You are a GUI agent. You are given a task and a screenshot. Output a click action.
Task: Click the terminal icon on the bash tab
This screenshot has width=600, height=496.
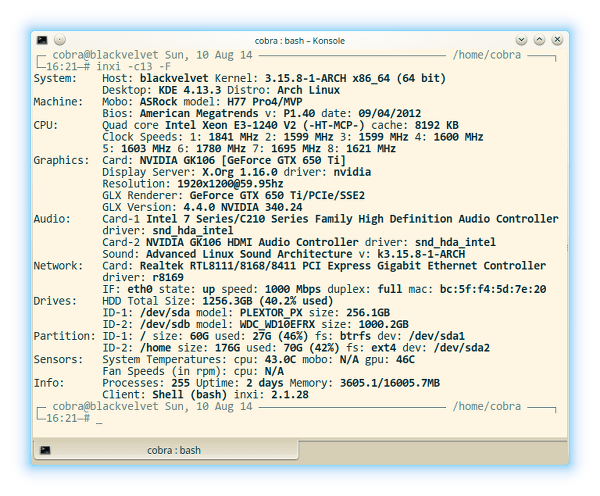pos(45,450)
